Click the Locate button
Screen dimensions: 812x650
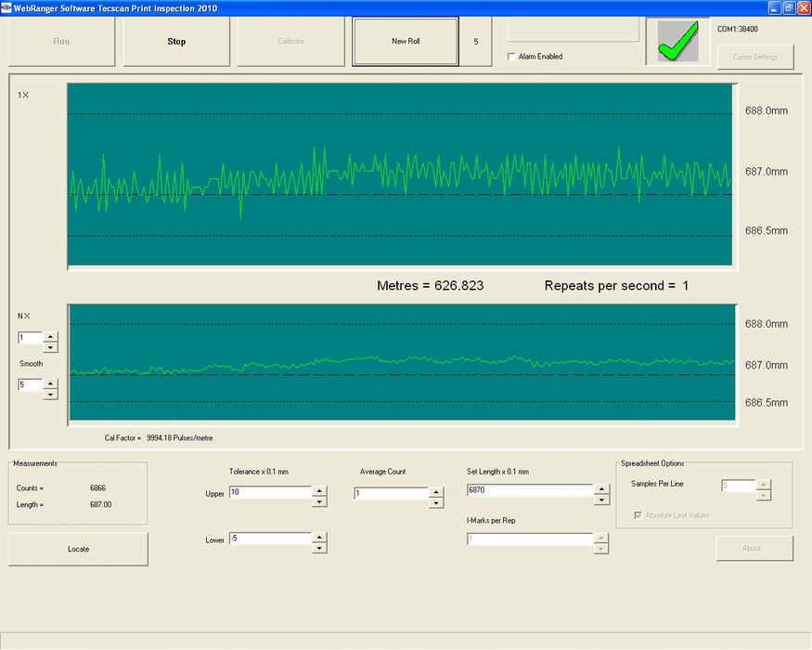click(79, 549)
